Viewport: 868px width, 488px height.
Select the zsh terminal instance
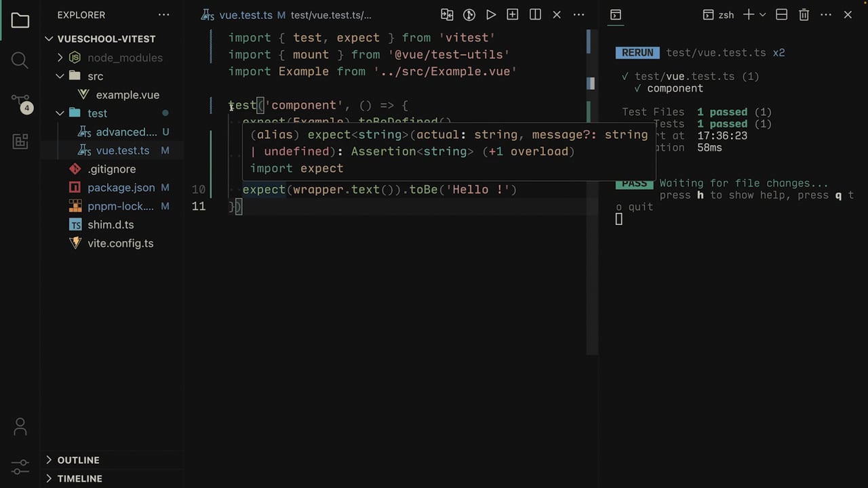click(x=718, y=15)
